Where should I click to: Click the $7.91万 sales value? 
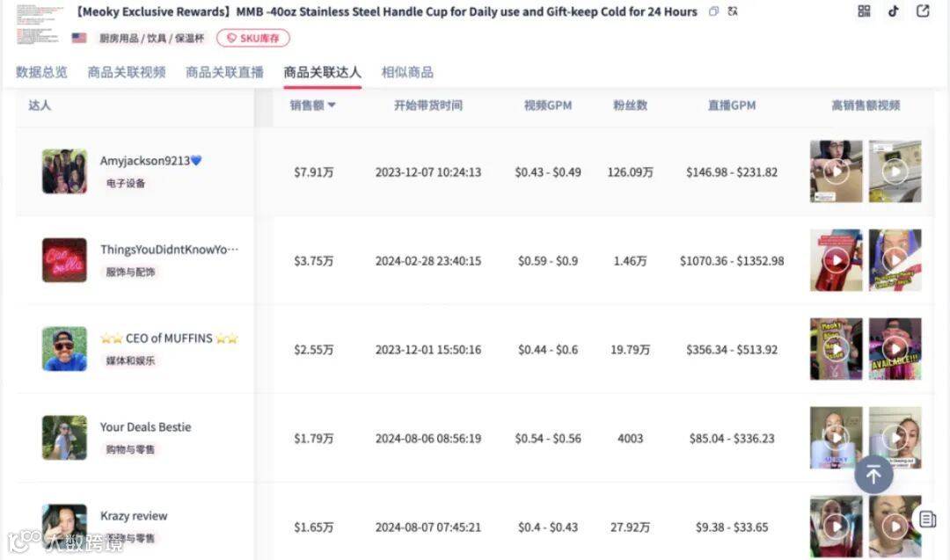[314, 172]
